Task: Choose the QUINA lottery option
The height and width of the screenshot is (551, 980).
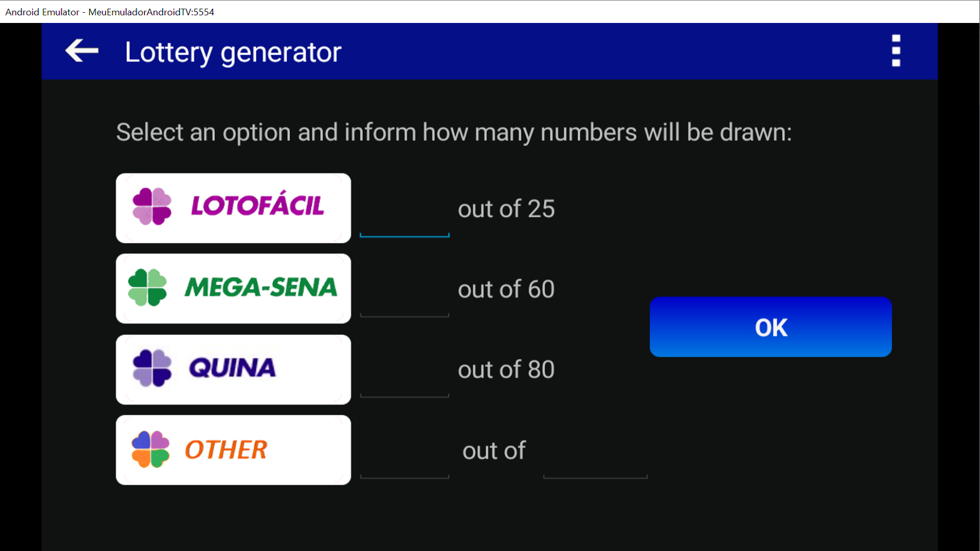Action: 233,369
